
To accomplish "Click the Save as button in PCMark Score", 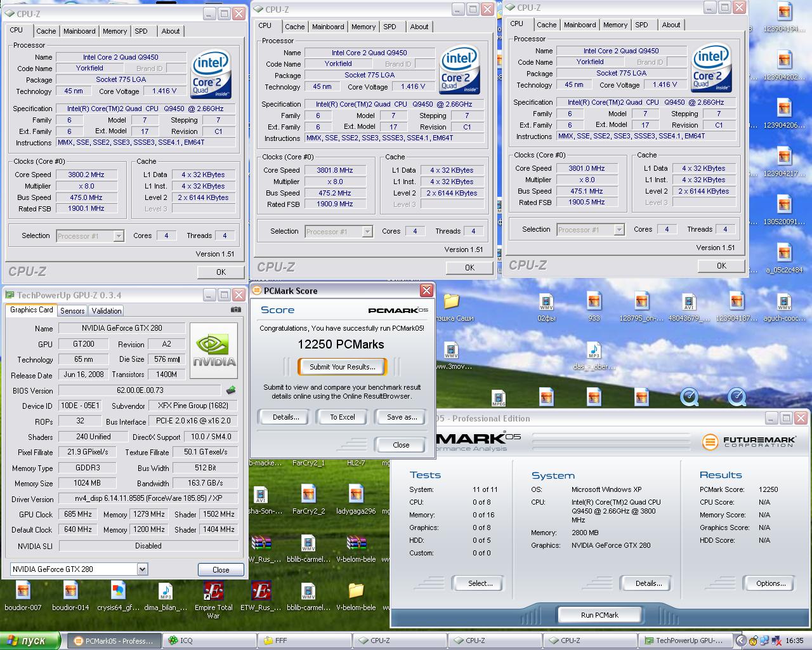I will tap(402, 417).
